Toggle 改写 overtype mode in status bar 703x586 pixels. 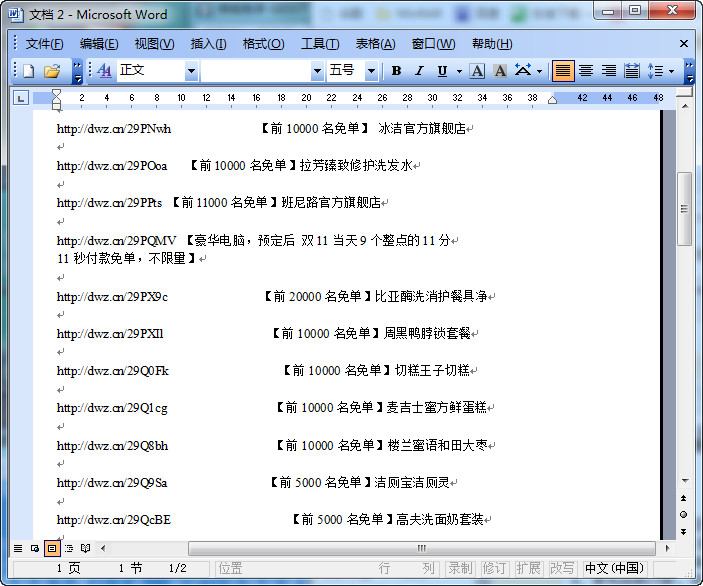[x=562, y=569]
